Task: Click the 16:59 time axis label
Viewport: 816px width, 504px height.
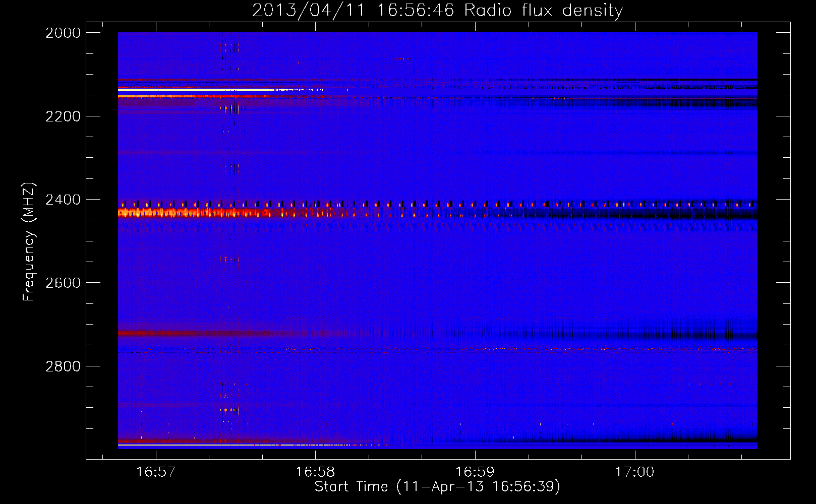Action: tap(475, 472)
